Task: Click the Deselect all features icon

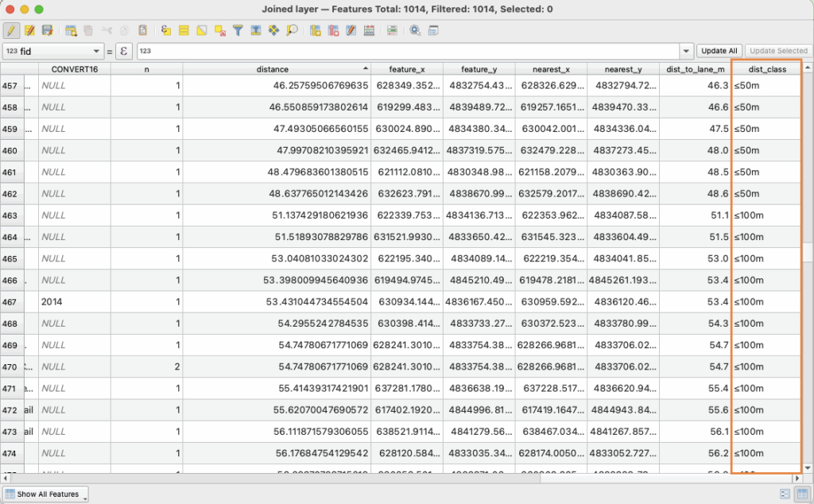Action: point(220,31)
